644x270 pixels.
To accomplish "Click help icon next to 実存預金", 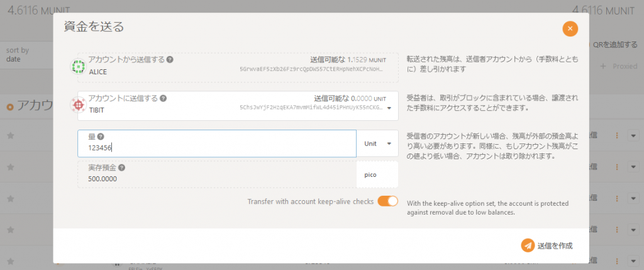I will pos(121,168).
